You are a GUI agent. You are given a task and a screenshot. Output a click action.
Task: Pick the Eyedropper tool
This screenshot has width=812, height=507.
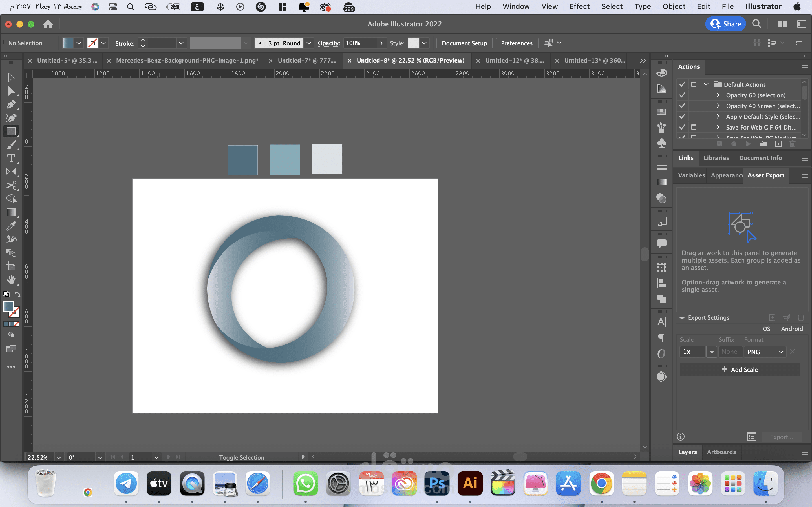click(11, 226)
